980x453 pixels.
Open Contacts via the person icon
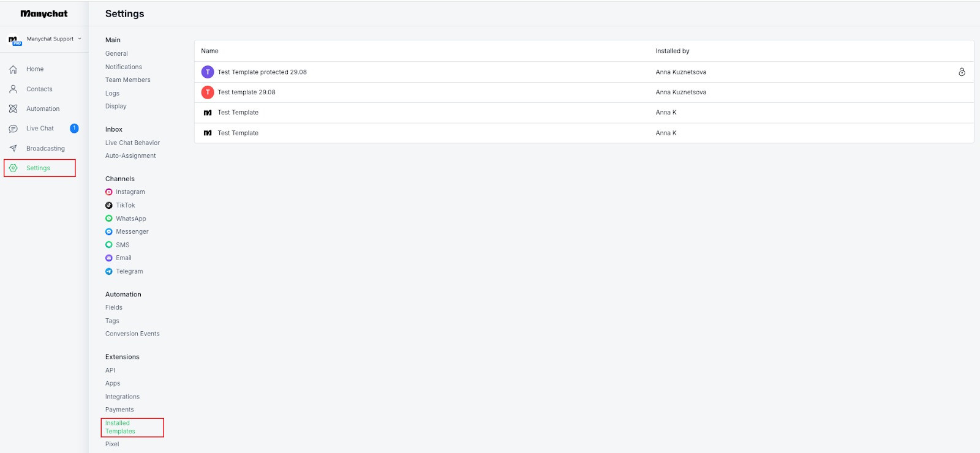click(x=13, y=89)
